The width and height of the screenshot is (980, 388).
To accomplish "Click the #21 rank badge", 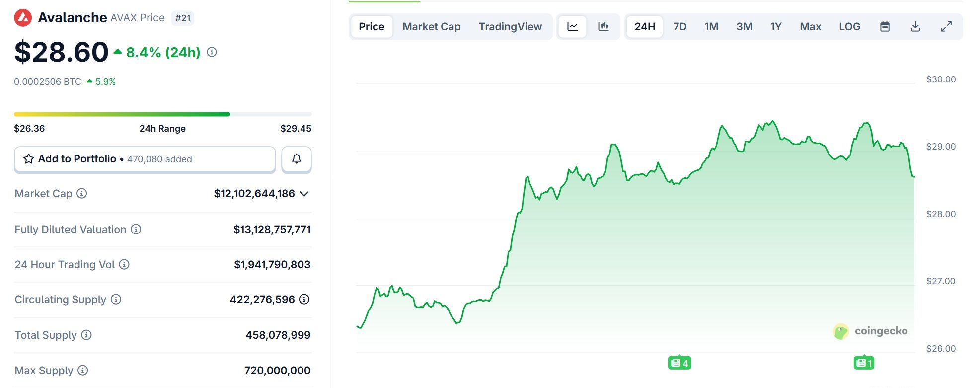I will tap(183, 18).
